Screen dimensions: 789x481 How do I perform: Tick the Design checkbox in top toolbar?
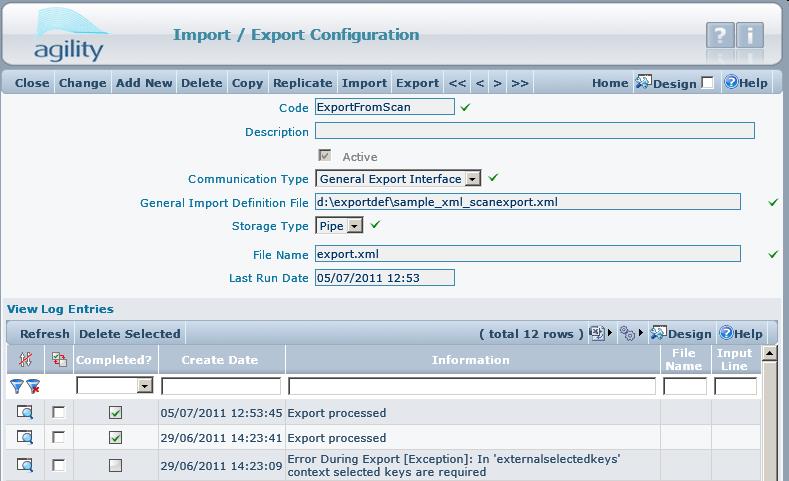707,83
